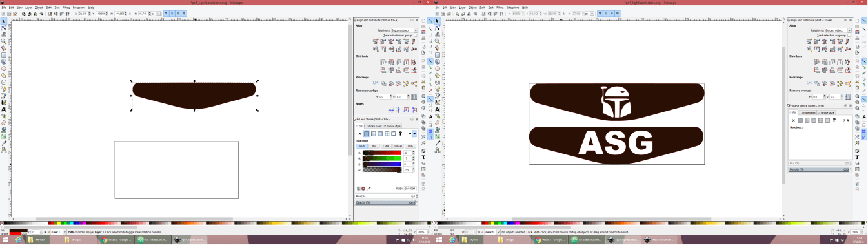Click Raise selection to top icon, left window
Image resolution: width=868 pixels, height=245 pixels.
pyautogui.click(x=68, y=14)
